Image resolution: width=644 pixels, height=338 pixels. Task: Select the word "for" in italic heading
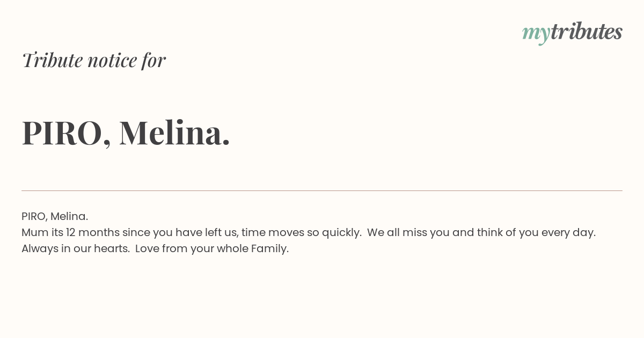pyautogui.click(x=153, y=60)
